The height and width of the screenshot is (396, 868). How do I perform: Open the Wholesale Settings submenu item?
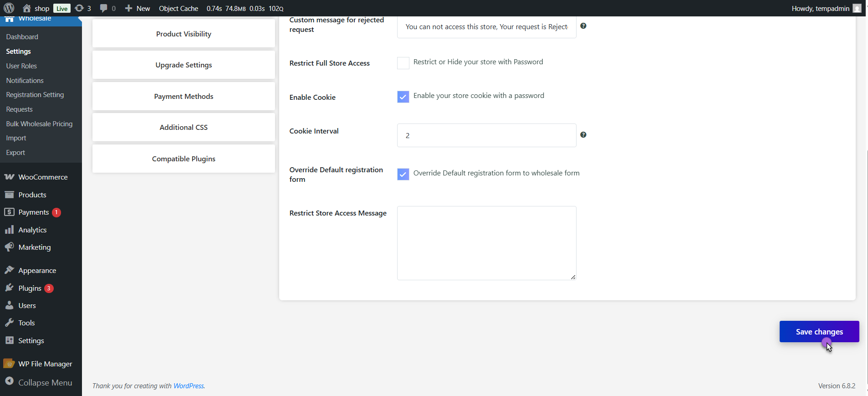tap(19, 51)
